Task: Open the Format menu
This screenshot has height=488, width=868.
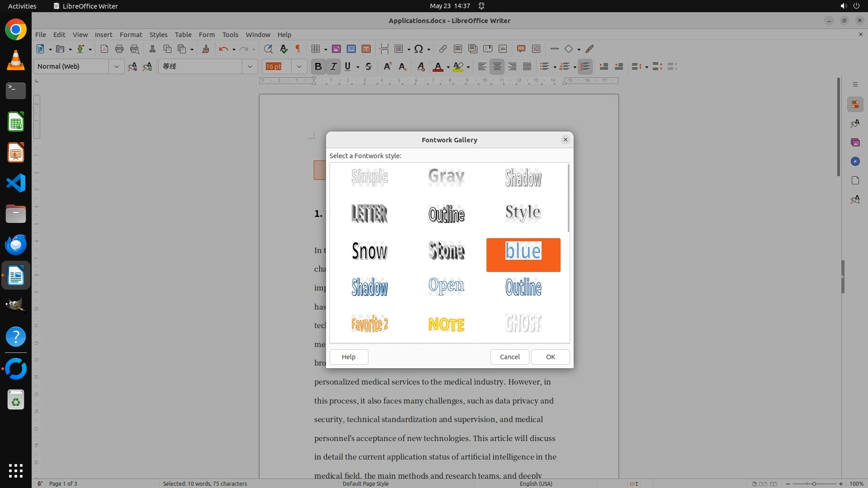Action: click(131, 34)
